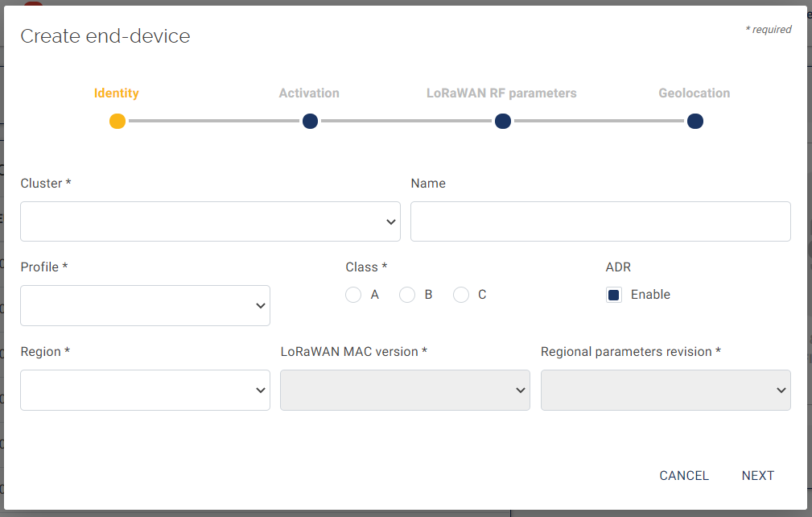The width and height of the screenshot is (812, 517).
Task: Switch to LoRaWAN RF parameters label
Action: pyautogui.click(x=501, y=93)
